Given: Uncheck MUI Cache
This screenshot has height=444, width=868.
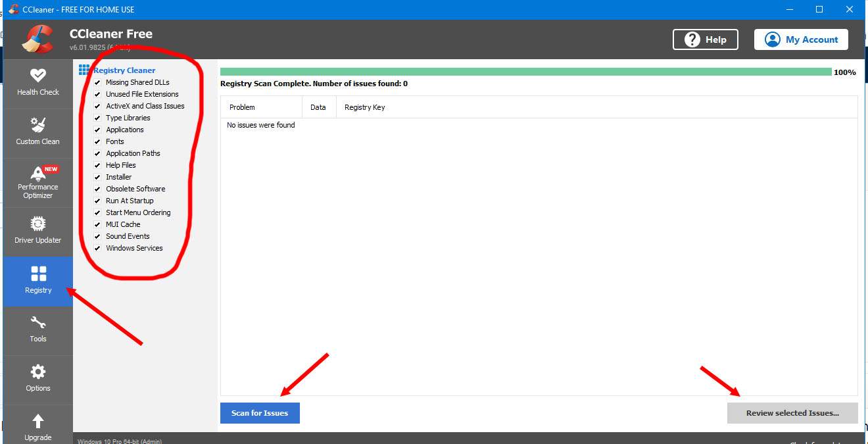Looking at the screenshot, I should coord(97,224).
